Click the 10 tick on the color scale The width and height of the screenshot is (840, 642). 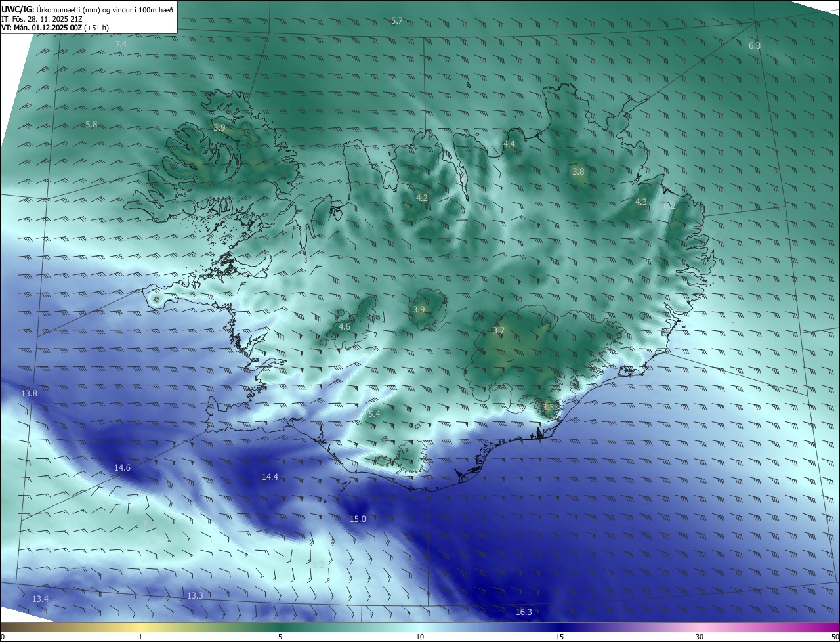[420, 637]
